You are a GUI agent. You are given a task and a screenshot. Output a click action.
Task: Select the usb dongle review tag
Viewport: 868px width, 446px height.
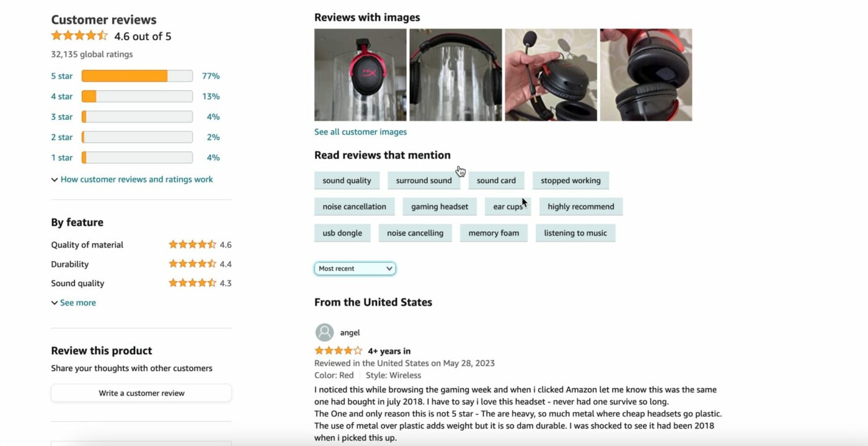(x=342, y=234)
